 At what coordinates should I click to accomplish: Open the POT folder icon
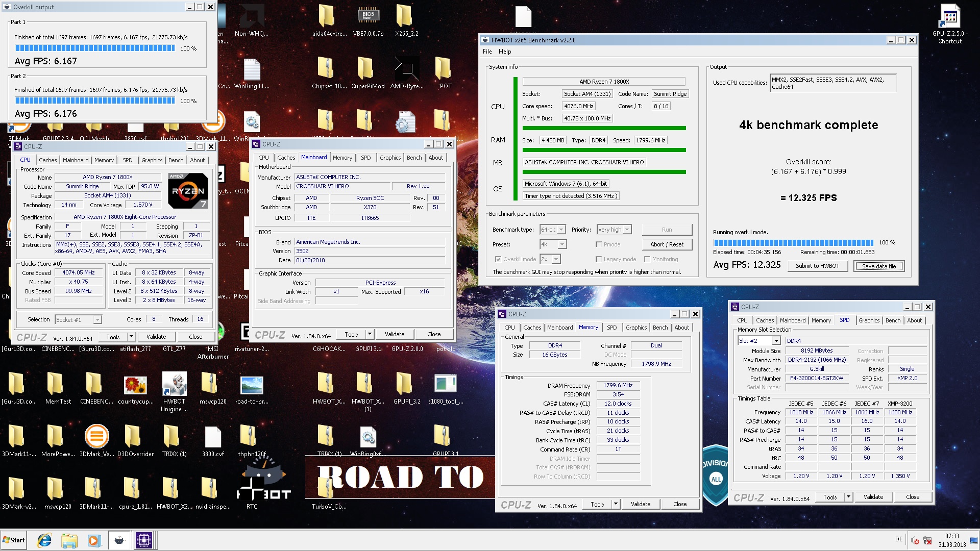445,73
